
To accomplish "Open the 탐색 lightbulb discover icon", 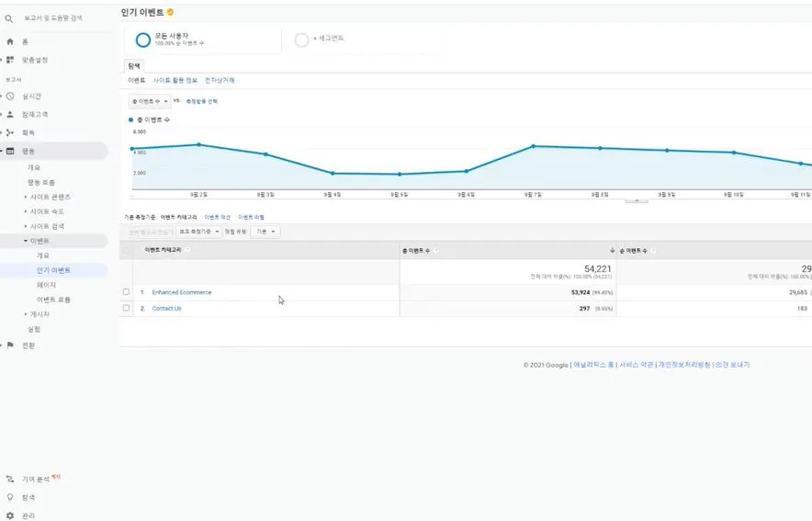I will (x=10, y=497).
